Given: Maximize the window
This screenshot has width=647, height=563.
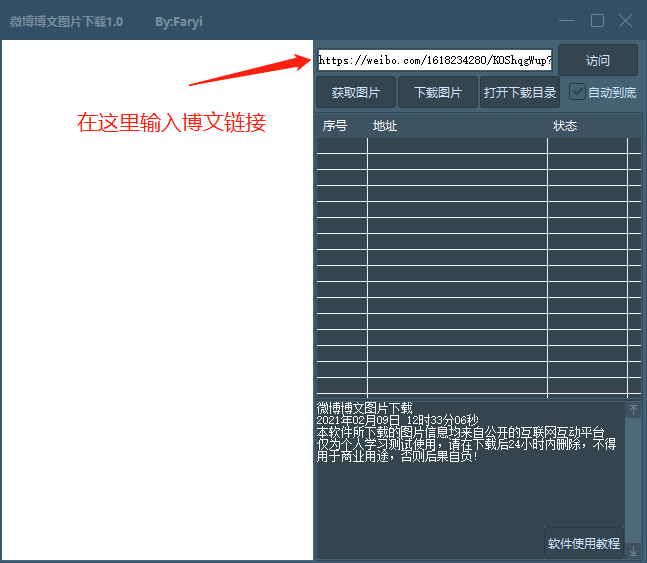Looking at the screenshot, I should [x=597, y=21].
